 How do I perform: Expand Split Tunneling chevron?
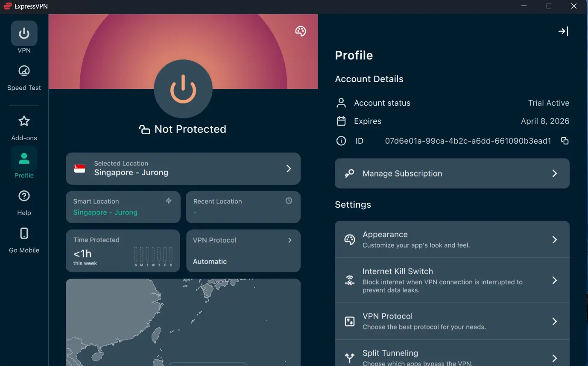(555, 358)
